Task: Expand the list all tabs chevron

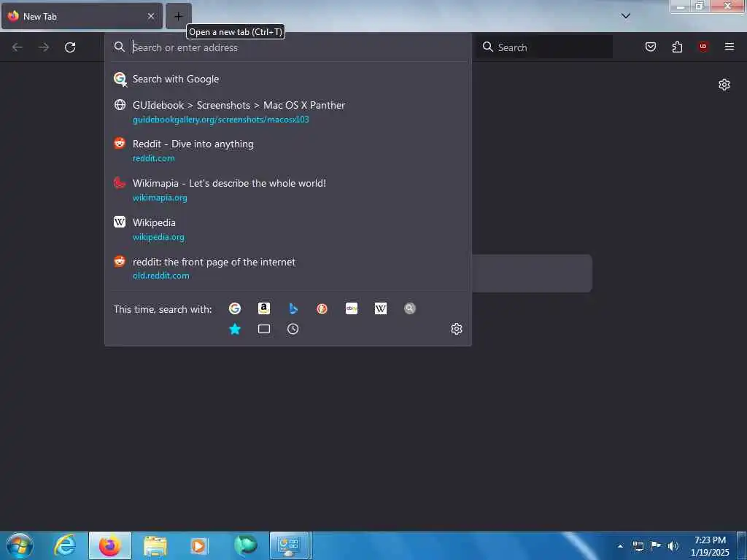Action: tap(626, 16)
